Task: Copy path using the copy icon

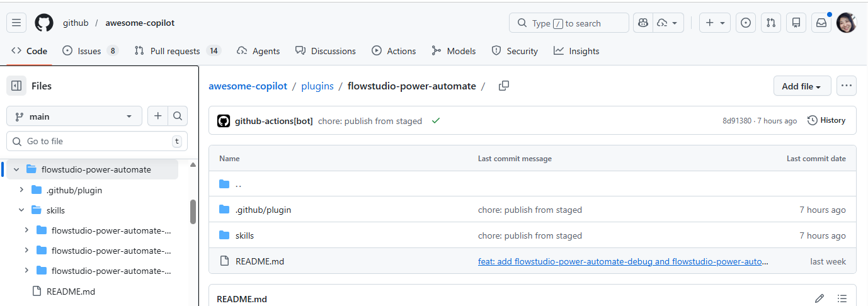Action: pyautogui.click(x=503, y=86)
